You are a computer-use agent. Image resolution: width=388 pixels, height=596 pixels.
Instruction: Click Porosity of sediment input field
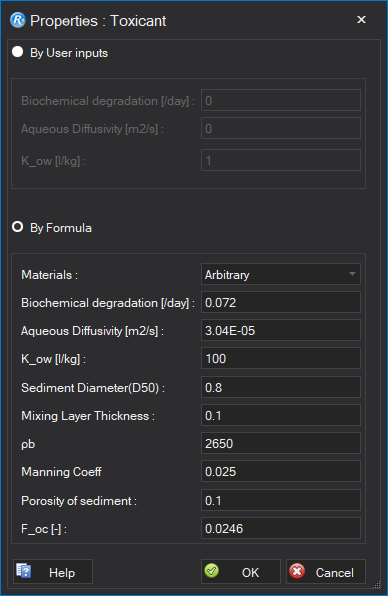pos(280,500)
